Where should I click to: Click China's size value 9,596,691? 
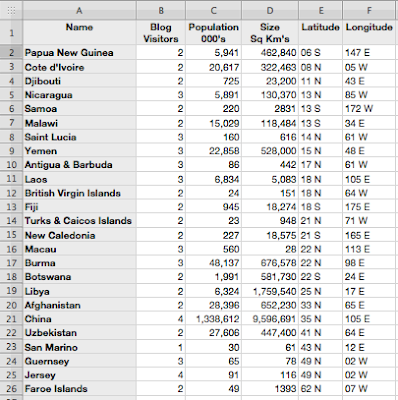click(x=270, y=319)
